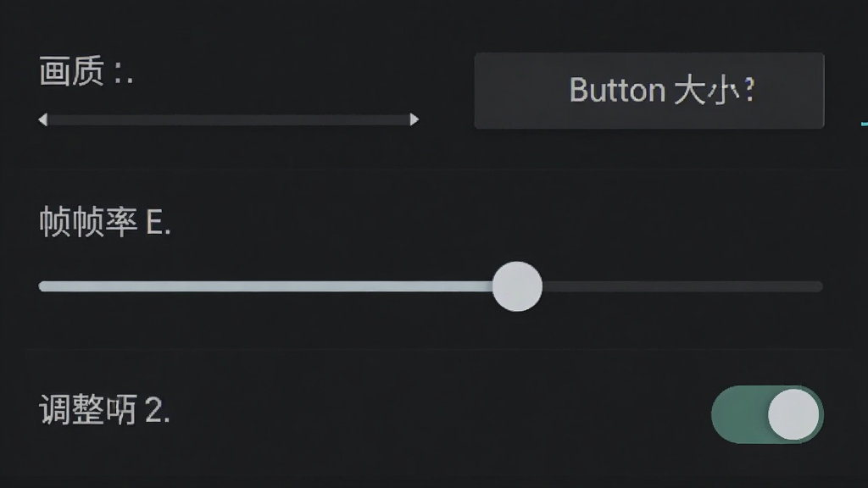Click the far left end of 帧帧率 slider

[x=42, y=286]
